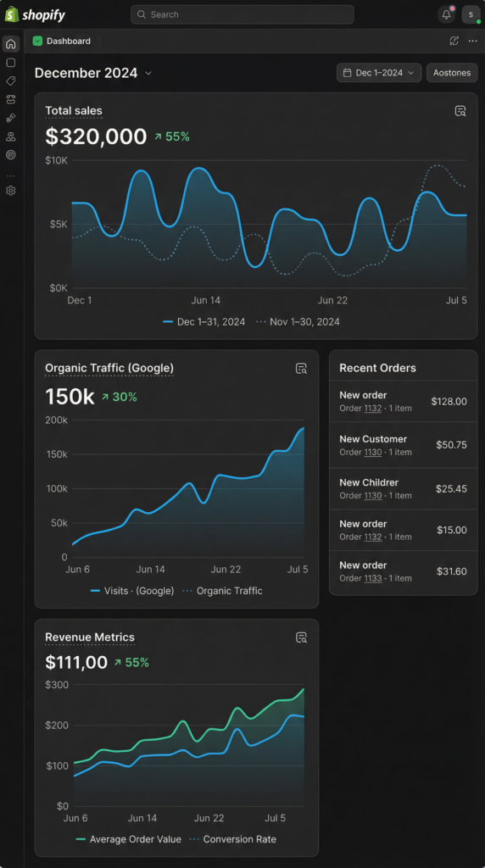Image resolution: width=485 pixels, height=868 pixels.
Task: Click the $25.45 order amount
Action: tap(451, 489)
